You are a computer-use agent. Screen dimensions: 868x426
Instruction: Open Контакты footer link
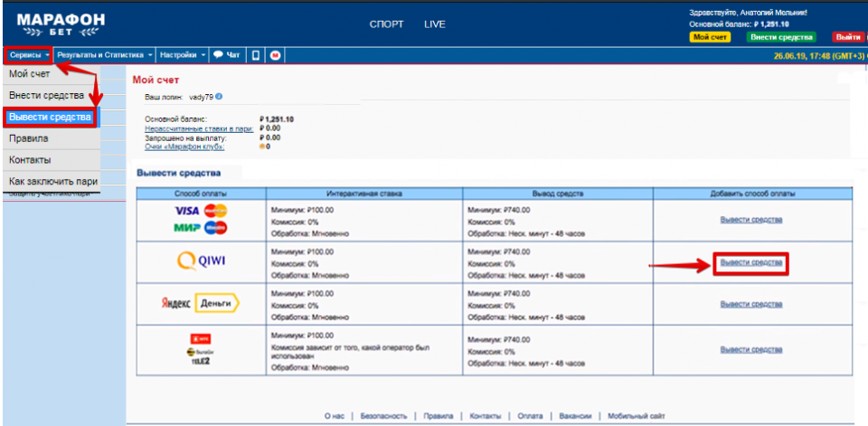click(486, 415)
